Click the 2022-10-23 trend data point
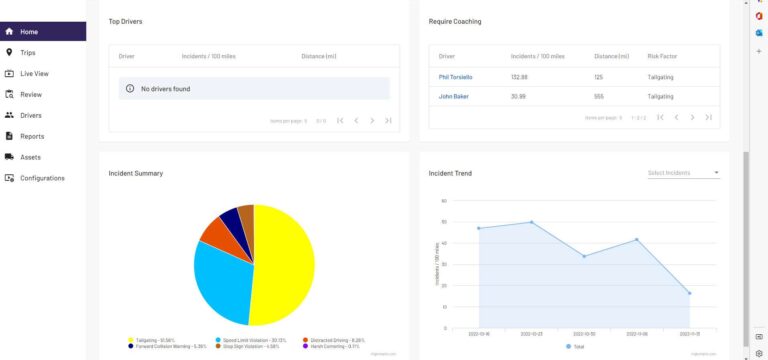768x360 pixels. (531, 222)
